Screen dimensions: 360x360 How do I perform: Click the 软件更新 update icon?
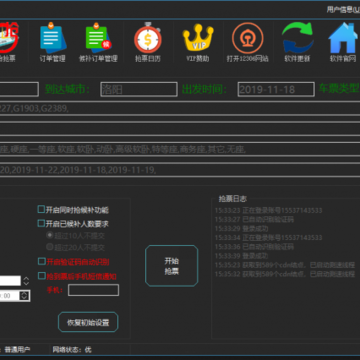click(x=297, y=42)
